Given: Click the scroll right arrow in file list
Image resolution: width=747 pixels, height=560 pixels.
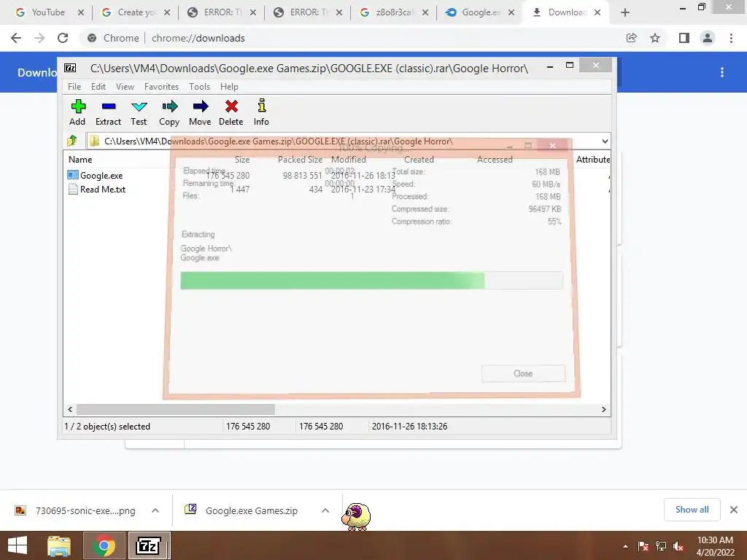Looking at the screenshot, I should 603,410.
